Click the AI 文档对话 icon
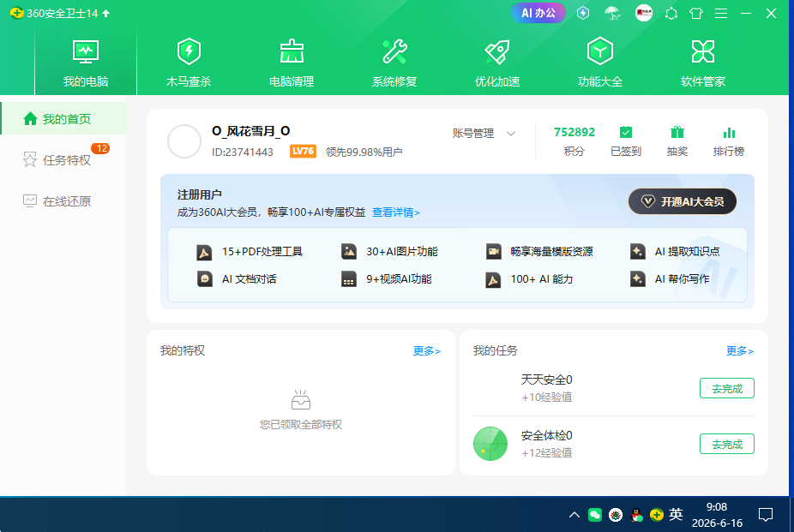 click(205, 279)
